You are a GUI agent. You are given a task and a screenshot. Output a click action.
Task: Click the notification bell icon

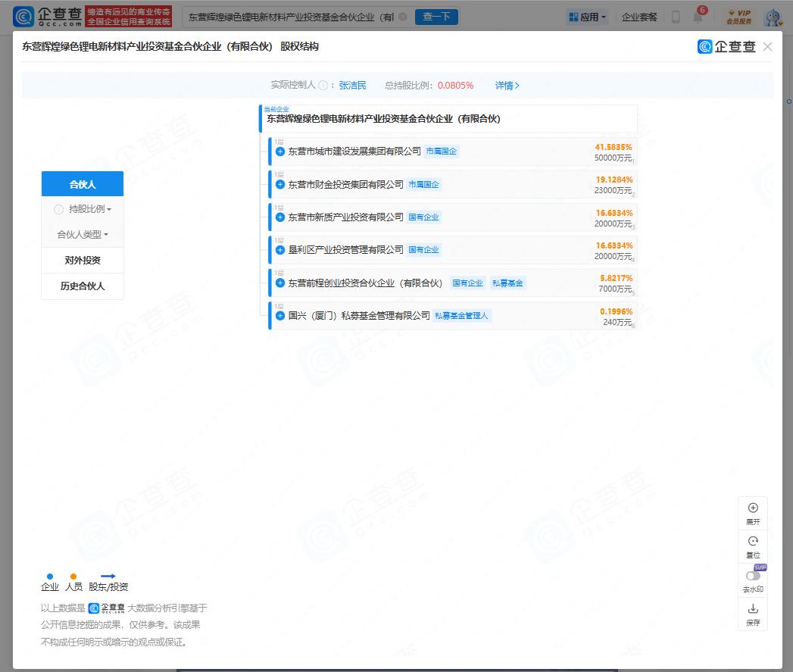(698, 17)
